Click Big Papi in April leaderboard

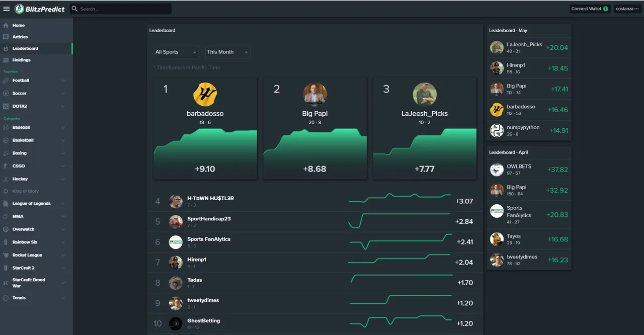click(x=516, y=187)
